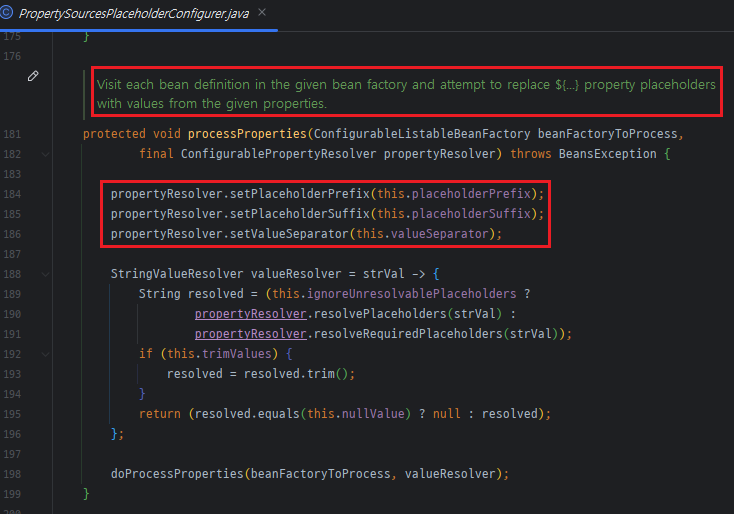Click the ConfigurablePropertyResolver type
The height and width of the screenshot is (514, 734).
279,154
